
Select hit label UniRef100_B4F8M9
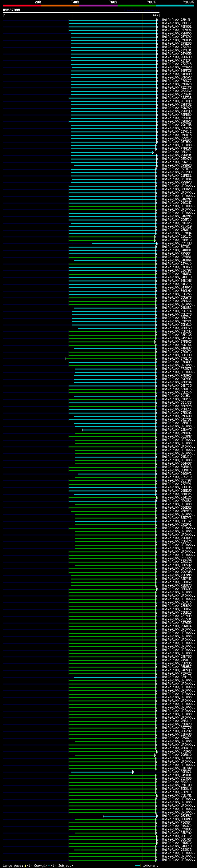tap(177, 74)
